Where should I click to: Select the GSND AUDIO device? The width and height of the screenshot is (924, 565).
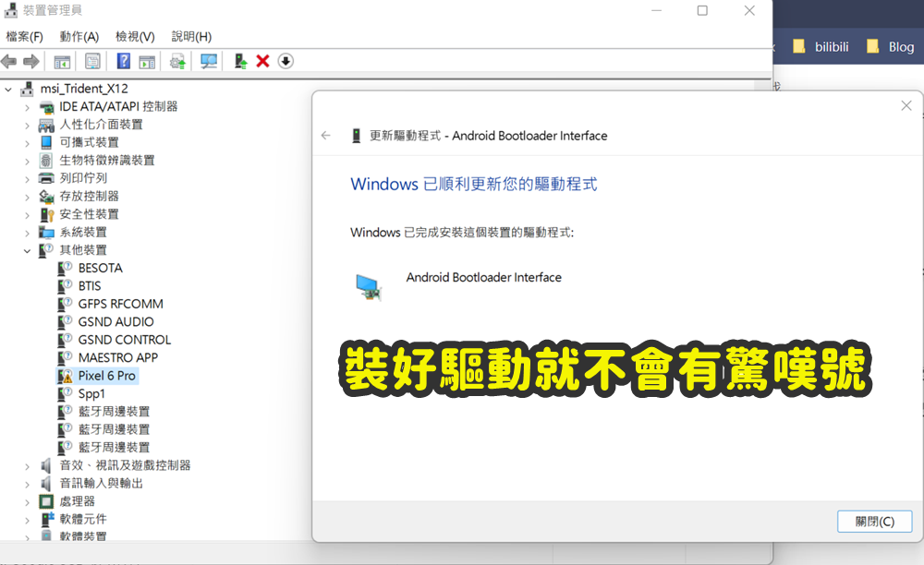click(116, 322)
